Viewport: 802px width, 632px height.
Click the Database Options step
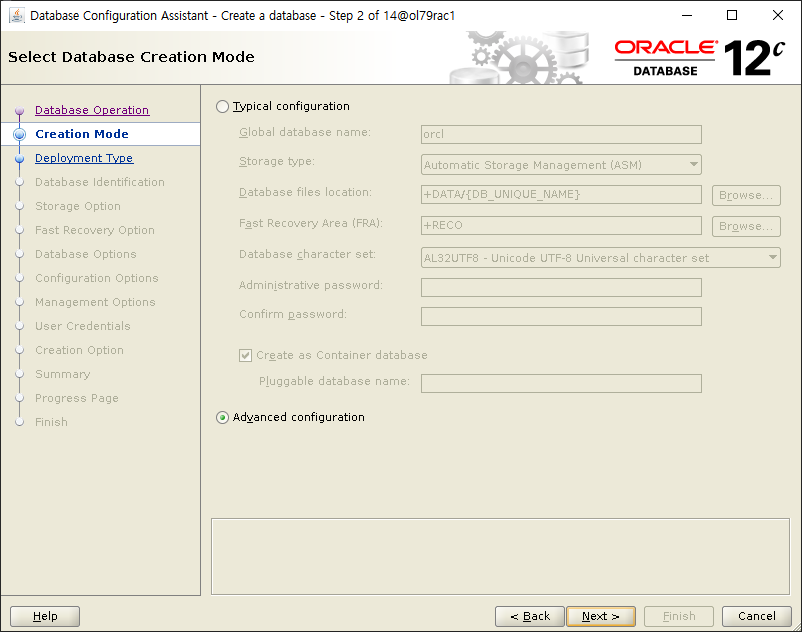point(85,254)
